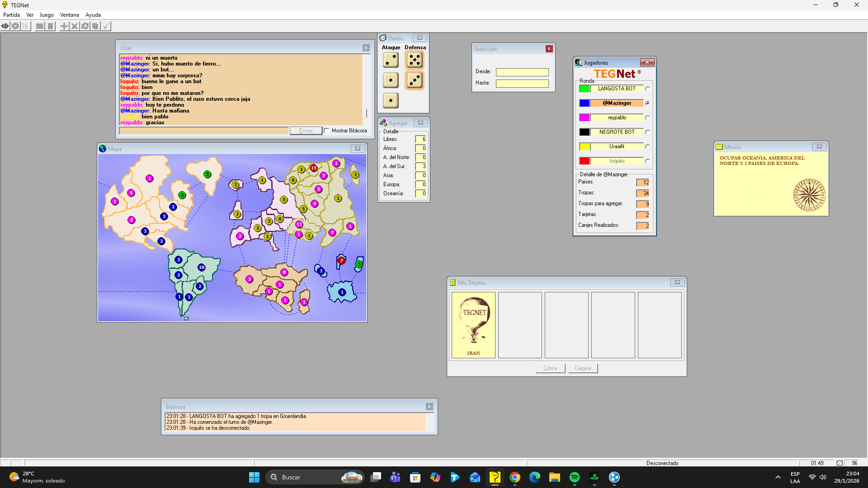Screen dimensions: 868x488
Task: Open the Juego menu
Action: pos(47,15)
